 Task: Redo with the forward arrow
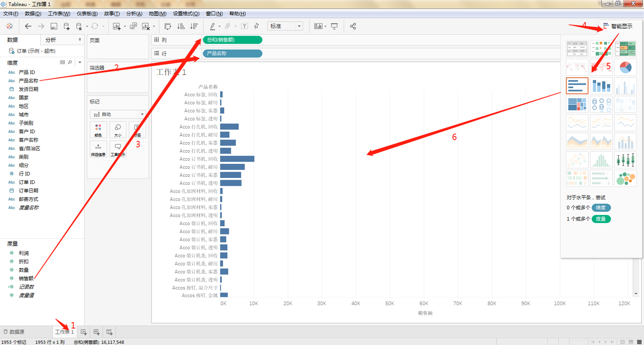point(41,26)
